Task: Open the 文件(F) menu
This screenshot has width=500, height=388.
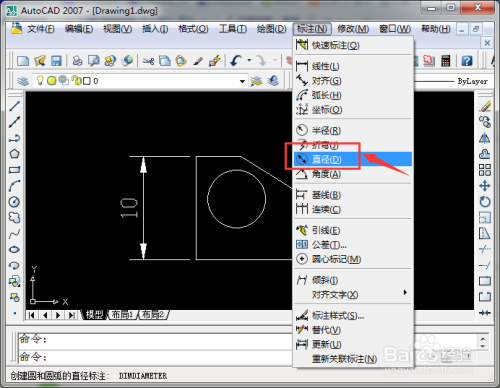Action: (x=41, y=29)
